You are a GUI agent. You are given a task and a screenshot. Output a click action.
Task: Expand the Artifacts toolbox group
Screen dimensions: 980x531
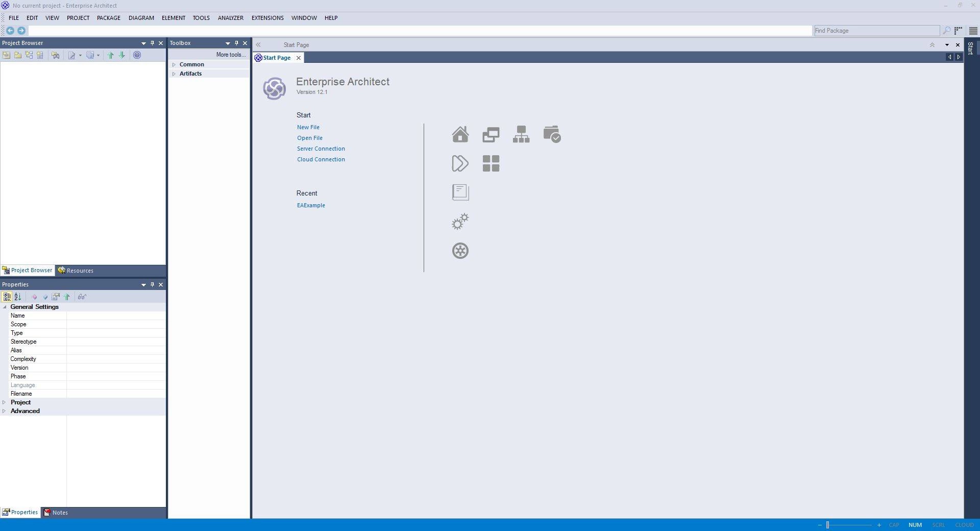(x=174, y=74)
